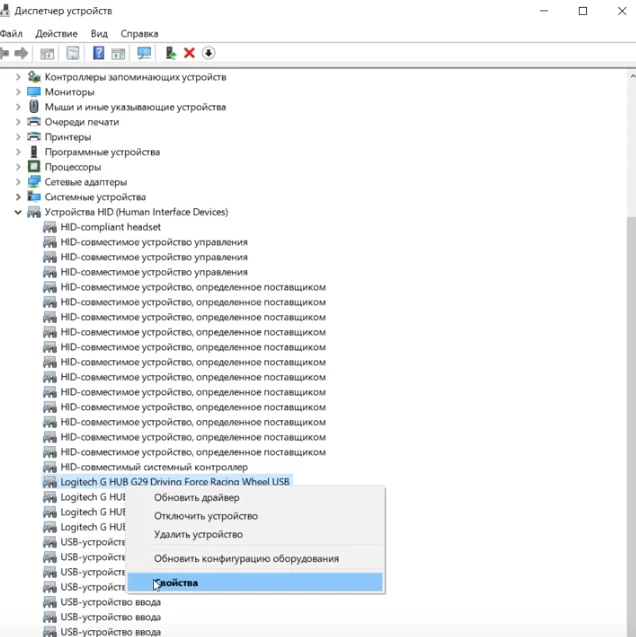Open the Вид menu
Viewport: 636px width, 637px height.
pyautogui.click(x=99, y=33)
